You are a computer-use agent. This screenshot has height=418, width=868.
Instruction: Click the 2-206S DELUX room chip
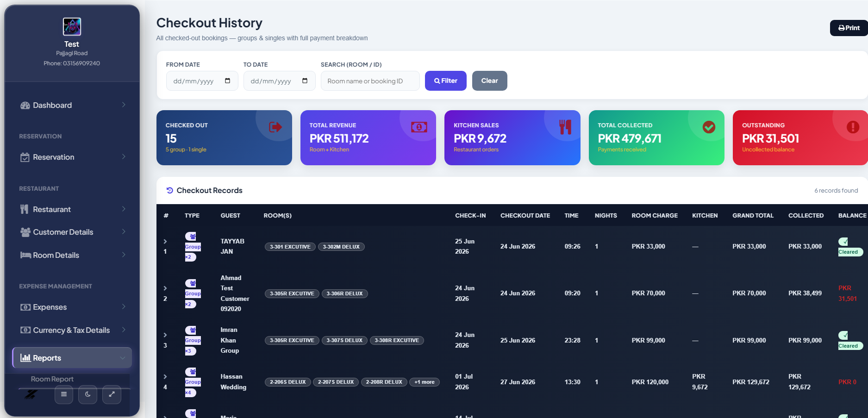pos(288,382)
